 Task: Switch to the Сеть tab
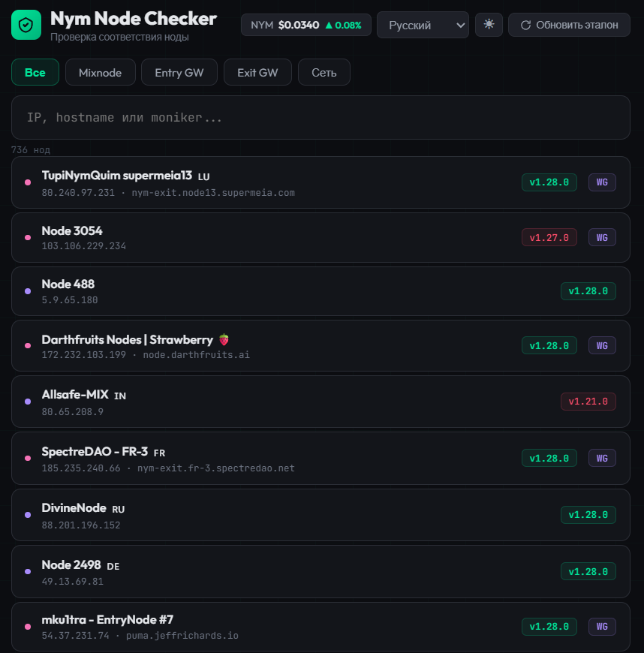coord(324,73)
